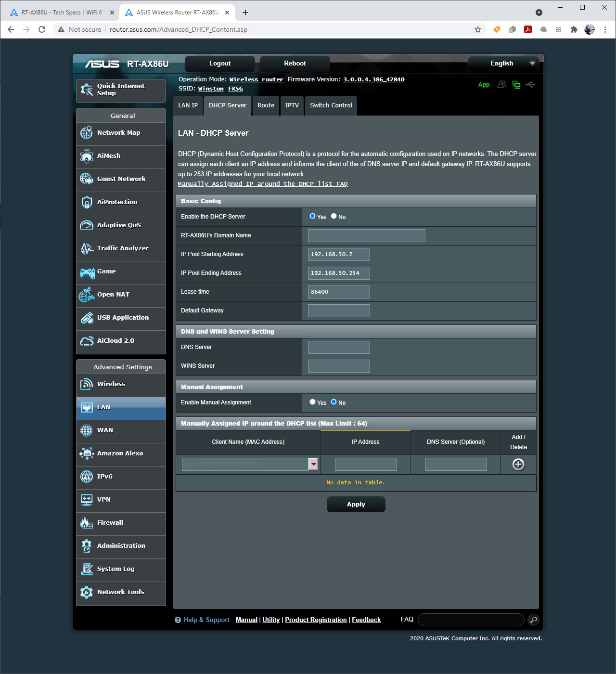Open the firmware version link
The image size is (616, 674).
click(x=373, y=79)
